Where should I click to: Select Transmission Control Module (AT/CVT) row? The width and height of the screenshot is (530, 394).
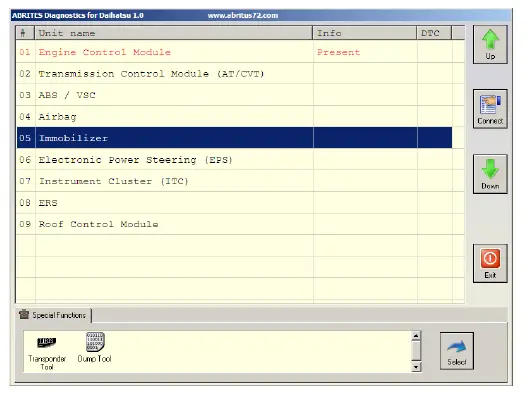point(234,74)
